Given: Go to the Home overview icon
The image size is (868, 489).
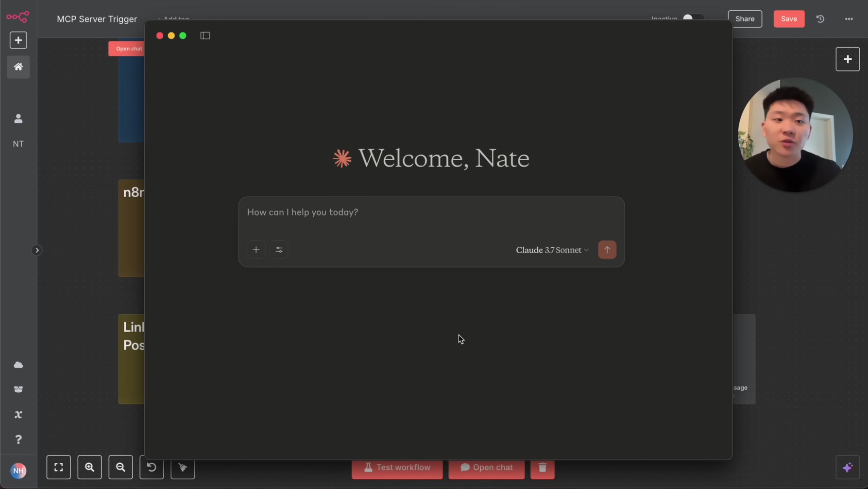Looking at the screenshot, I should point(18,67).
